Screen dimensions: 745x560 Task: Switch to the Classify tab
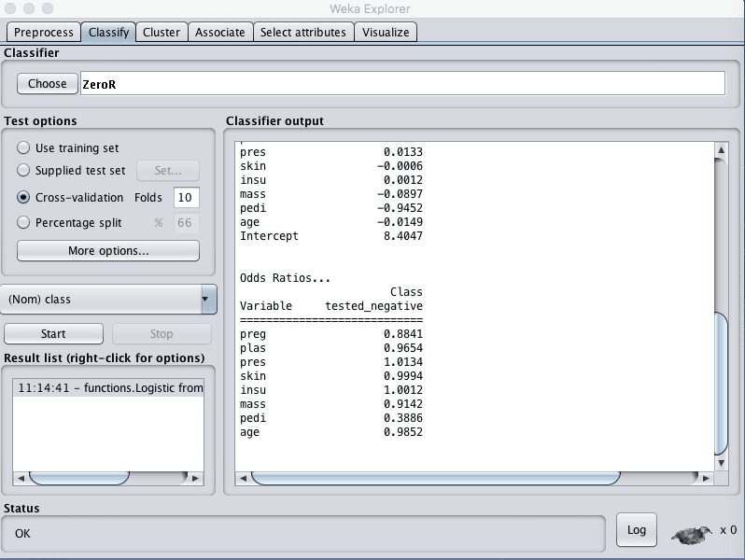tap(108, 33)
